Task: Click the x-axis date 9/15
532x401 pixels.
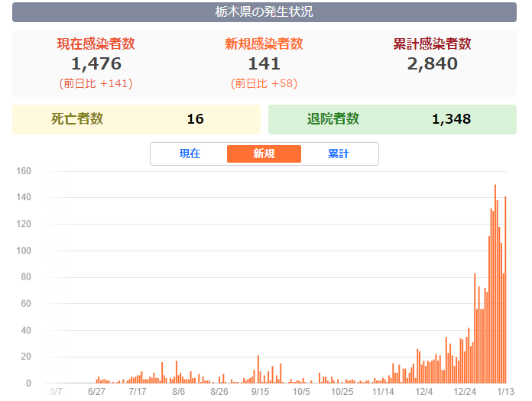Action: coord(260,392)
